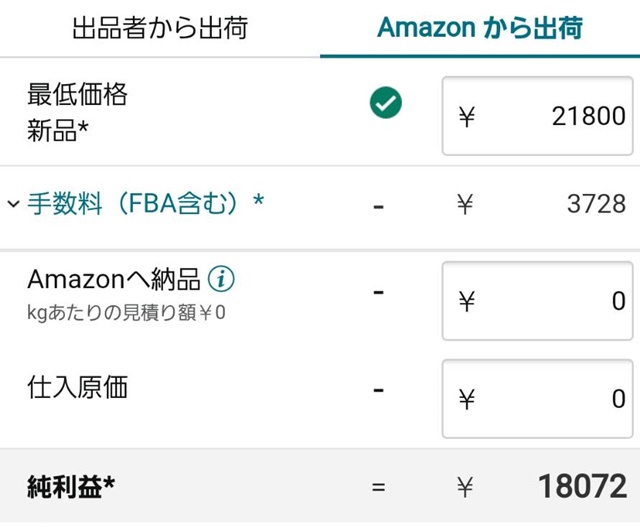Click the minus sign in 仕入原価 row
The image size is (640, 527).
[378, 389]
